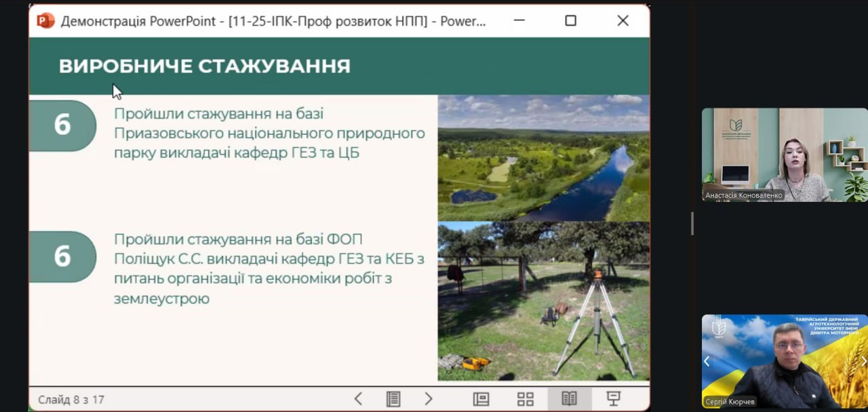Screen dimensions: 868x412
Task: Click the top number 6 badge
Action: click(62, 125)
